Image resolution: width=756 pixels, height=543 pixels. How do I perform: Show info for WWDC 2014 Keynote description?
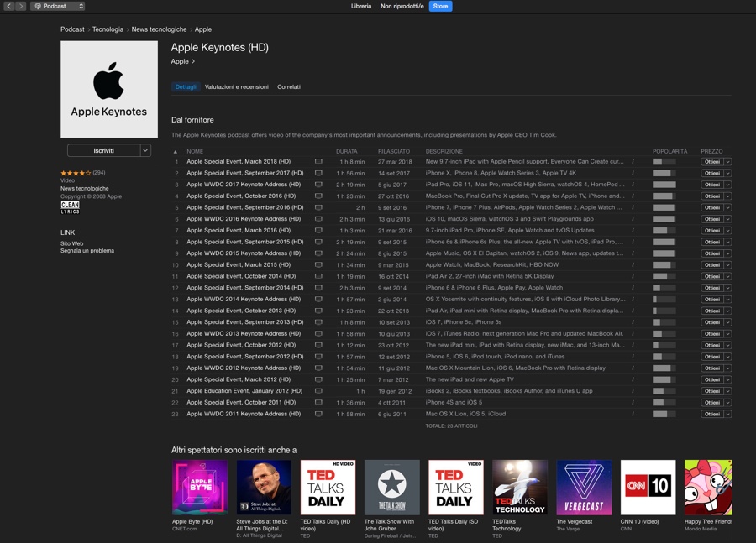click(x=633, y=300)
